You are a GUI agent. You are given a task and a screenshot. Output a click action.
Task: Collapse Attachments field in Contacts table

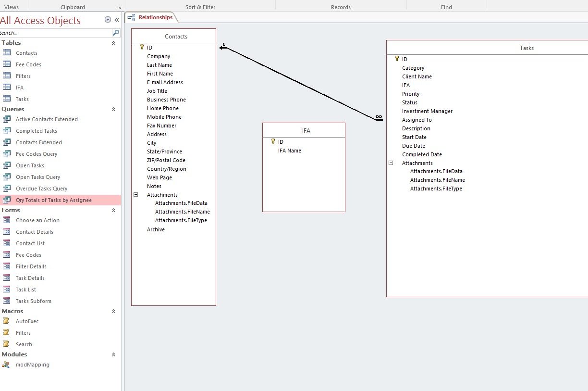click(x=135, y=195)
